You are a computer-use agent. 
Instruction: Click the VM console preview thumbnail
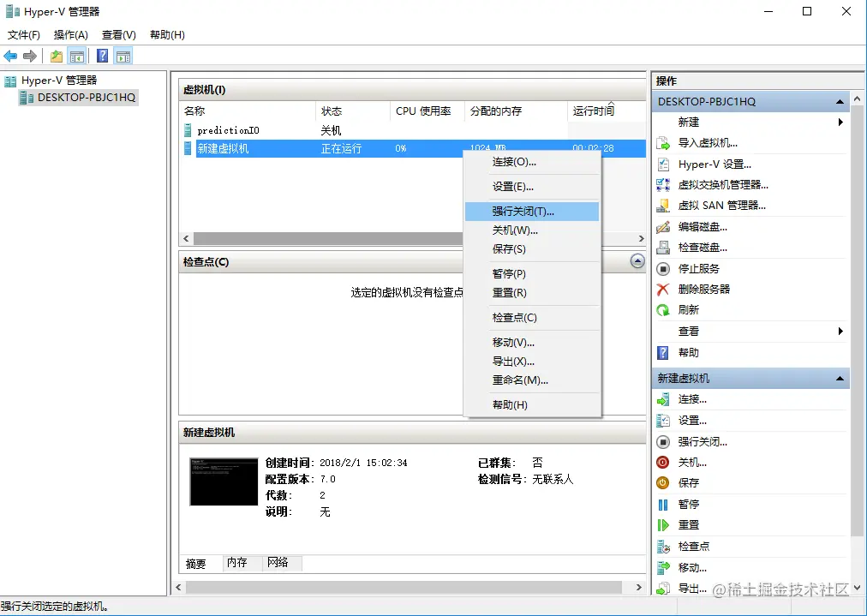pos(224,481)
